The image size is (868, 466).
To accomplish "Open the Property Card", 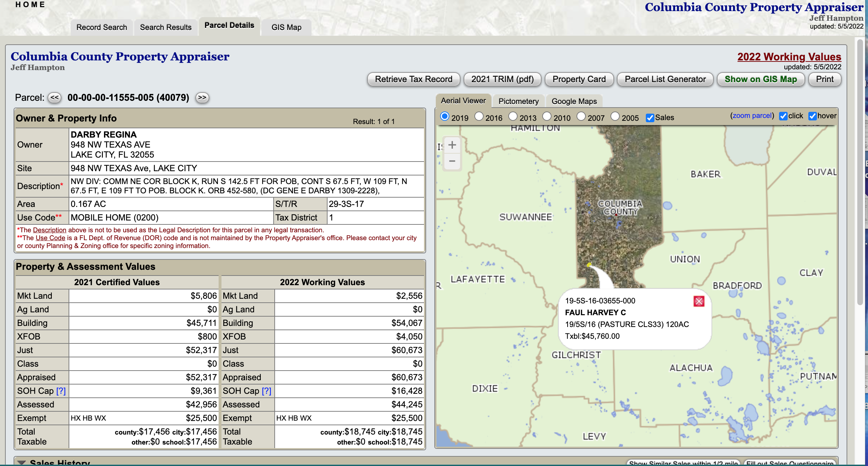I will click(579, 79).
